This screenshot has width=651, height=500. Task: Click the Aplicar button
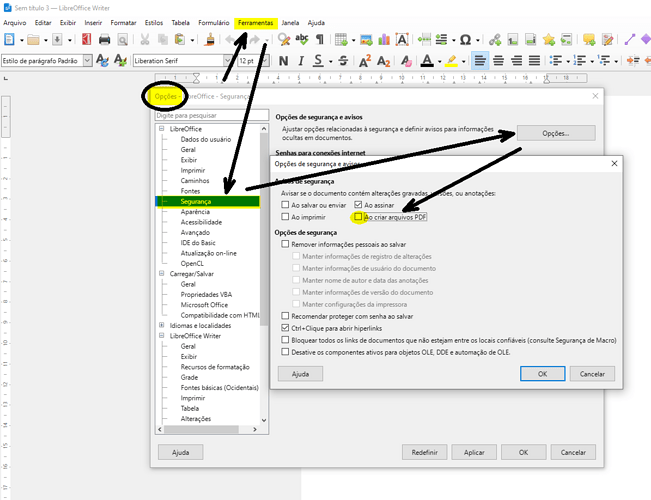coord(474,452)
